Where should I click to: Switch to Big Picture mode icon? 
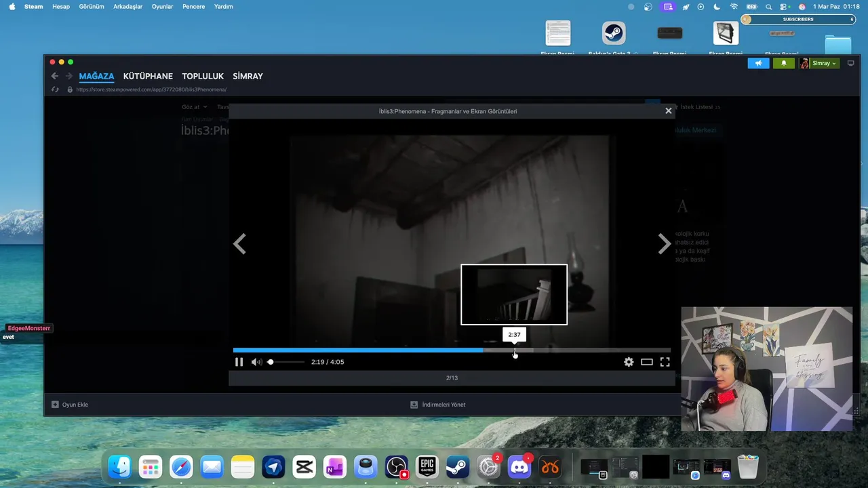tap(851, 63)
